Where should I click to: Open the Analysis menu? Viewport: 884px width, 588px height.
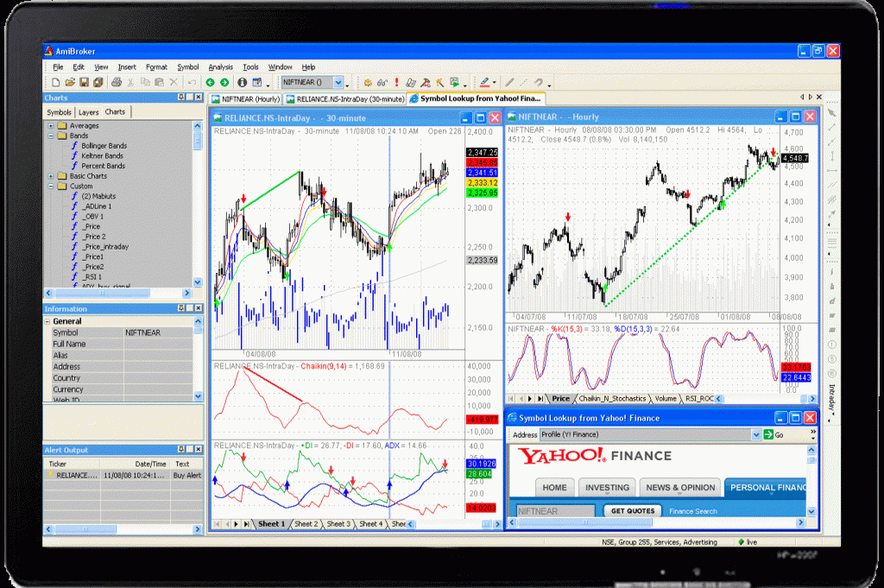pyautogui.click(x=220, y=66)
